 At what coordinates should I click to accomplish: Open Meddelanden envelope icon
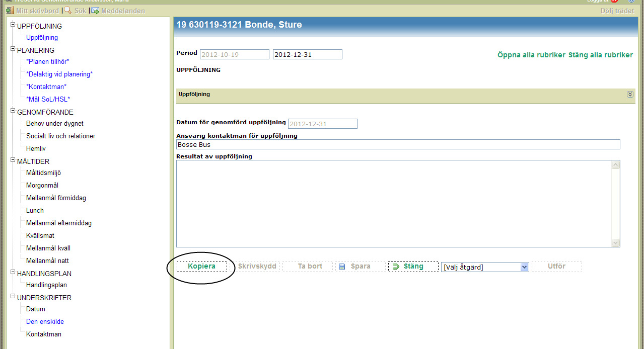point(95,11)
